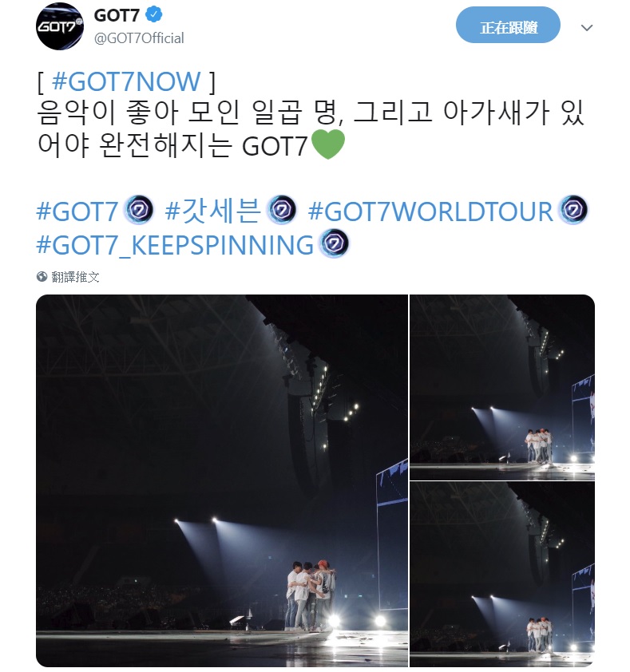Image resolution: width=630 pixels, height=672 pixels.
Task: Open the #GOT7NOW hashtag link
Action: coord(126,81)
